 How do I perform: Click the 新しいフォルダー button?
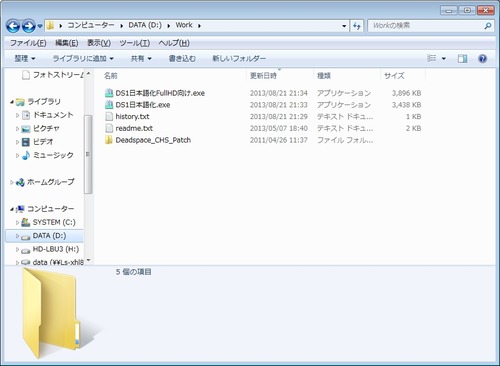pyautogui.click(x=239, y=59)
